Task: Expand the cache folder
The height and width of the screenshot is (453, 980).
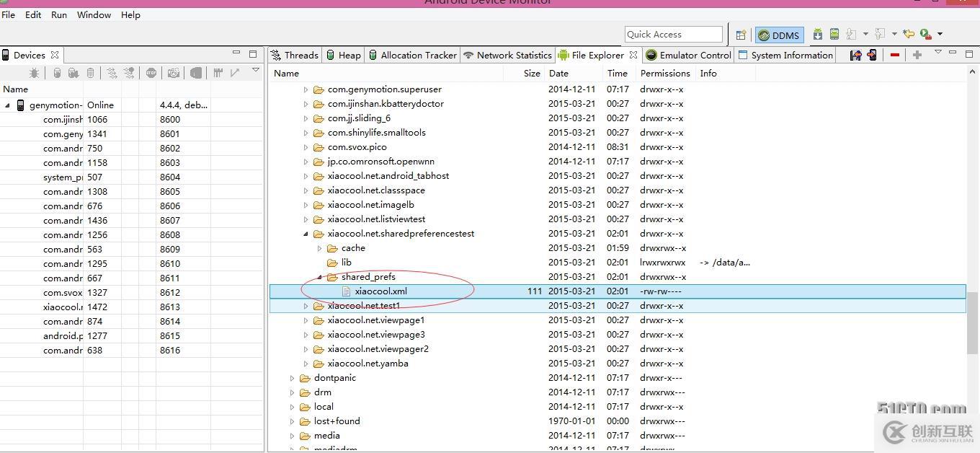Action: [x=319, y=248]
